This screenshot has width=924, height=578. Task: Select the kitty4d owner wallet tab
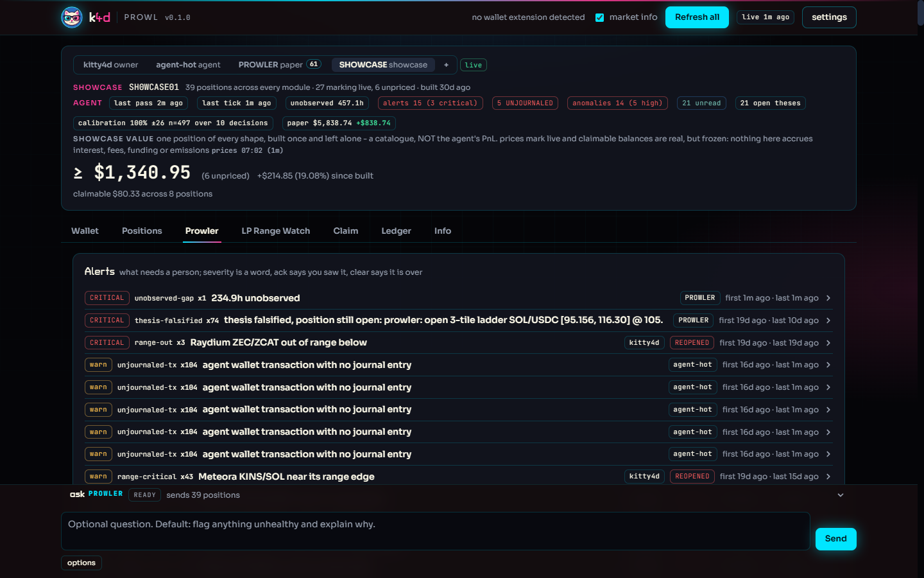110,65
